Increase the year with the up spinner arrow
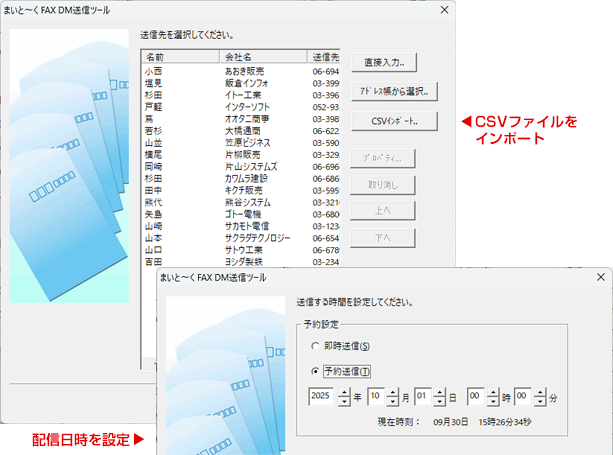The width and height of the screenshot is (613, 455). 343,391
